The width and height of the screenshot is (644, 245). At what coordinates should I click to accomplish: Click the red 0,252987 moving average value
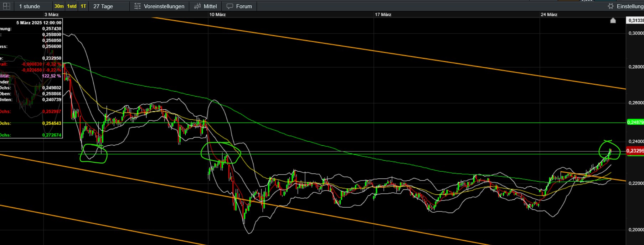tap(52, 111)
